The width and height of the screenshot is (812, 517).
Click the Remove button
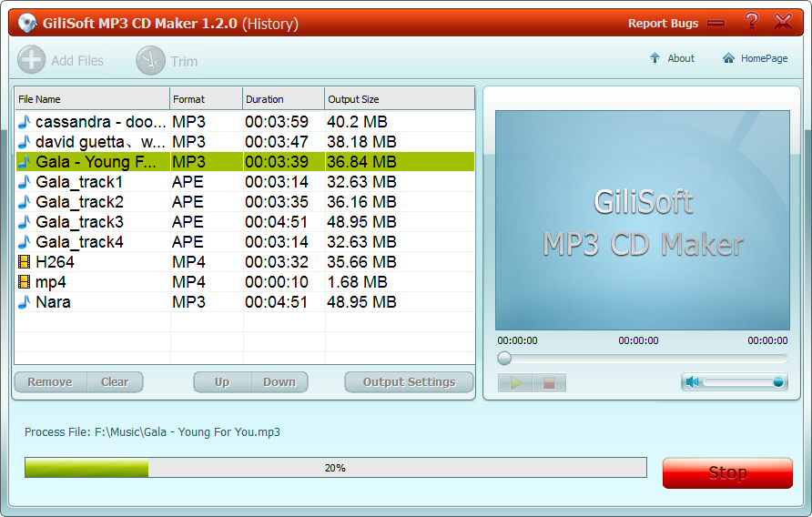pos(50,382)
